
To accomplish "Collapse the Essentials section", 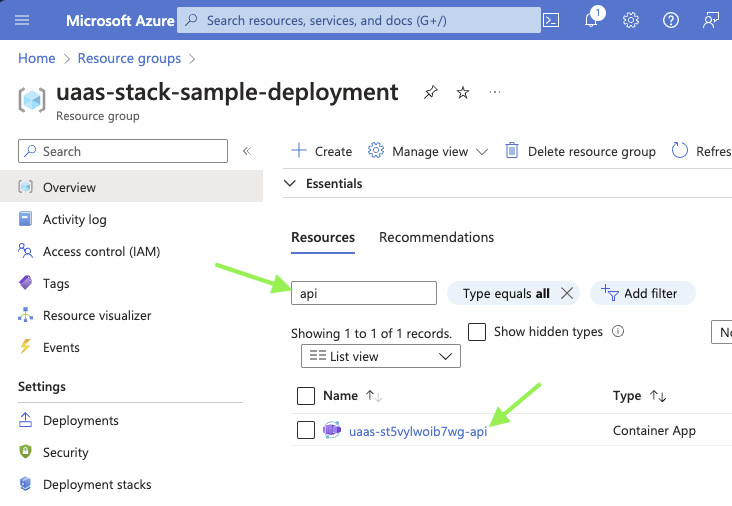I will tap(290, 183).
